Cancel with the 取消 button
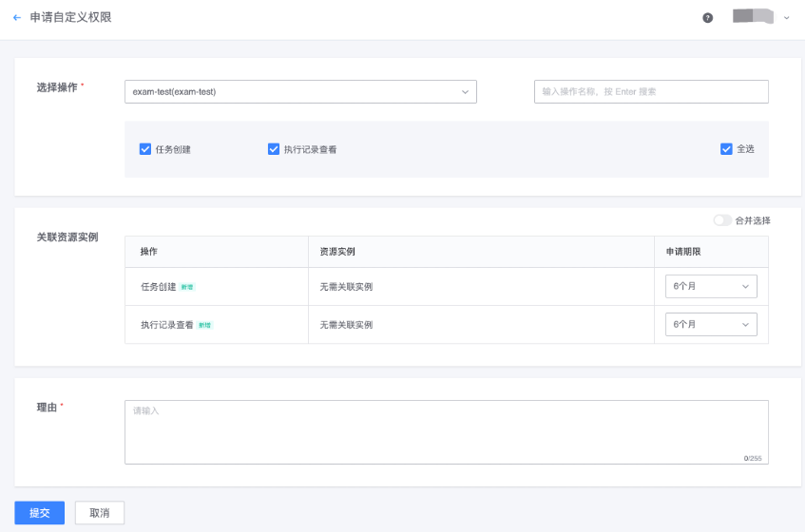The width and height of the screenshot is (806, 532). [100, 512]
